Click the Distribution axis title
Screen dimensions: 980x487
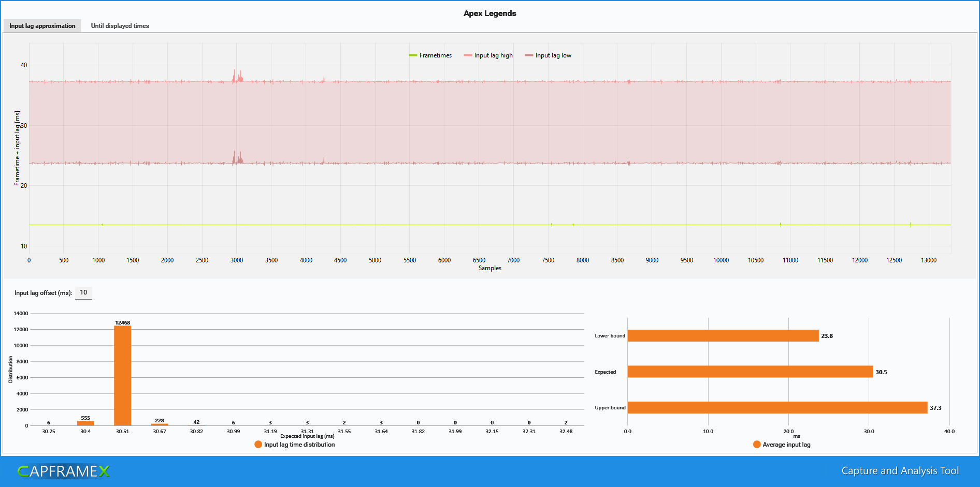coord(10,369)
